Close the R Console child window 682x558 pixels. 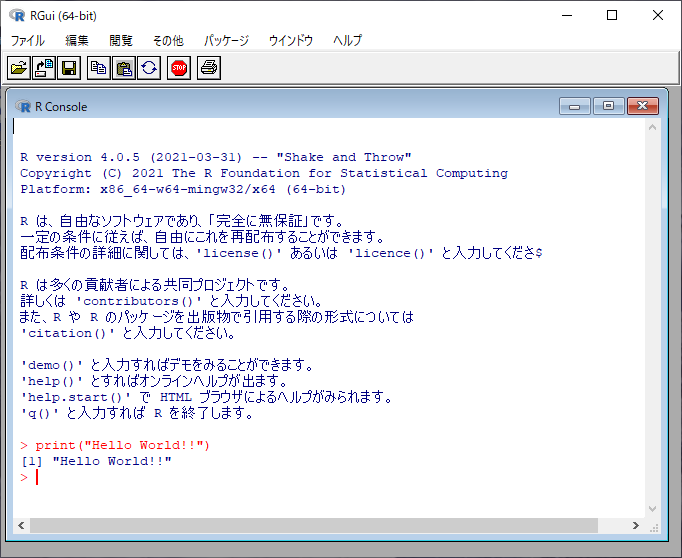tap(642, 106)
